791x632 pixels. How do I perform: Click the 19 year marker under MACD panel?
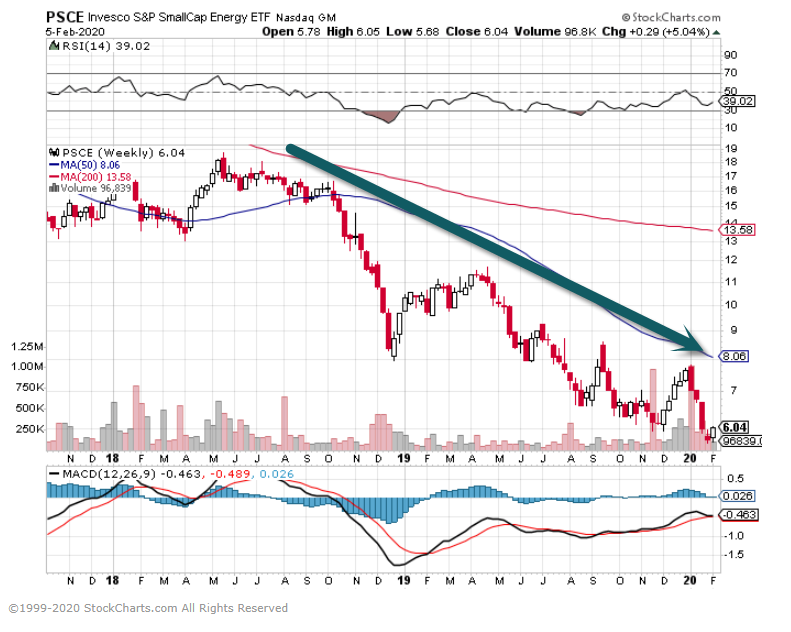pyautogui.click(x=404, y=581)
